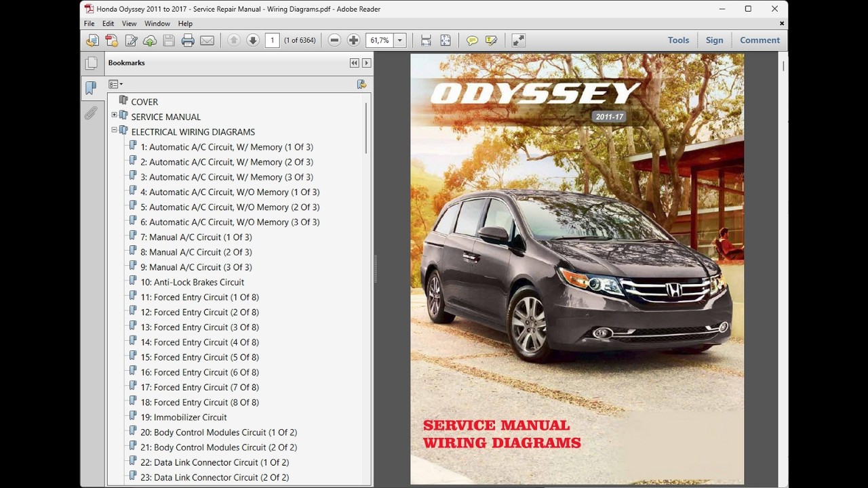This screenshot has width=868, height=488.
Task: Add a sticky note comment
Action: tap(472, 41)
